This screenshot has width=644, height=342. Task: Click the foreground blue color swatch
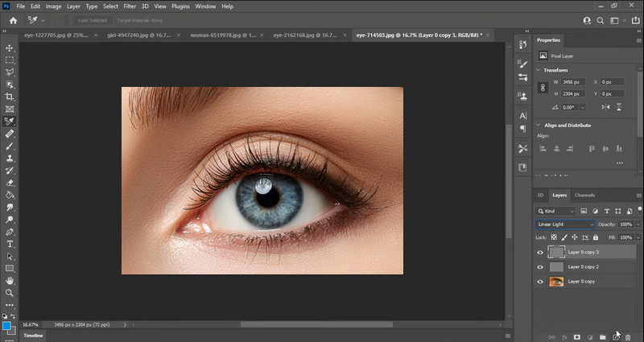tap(6, 326)
